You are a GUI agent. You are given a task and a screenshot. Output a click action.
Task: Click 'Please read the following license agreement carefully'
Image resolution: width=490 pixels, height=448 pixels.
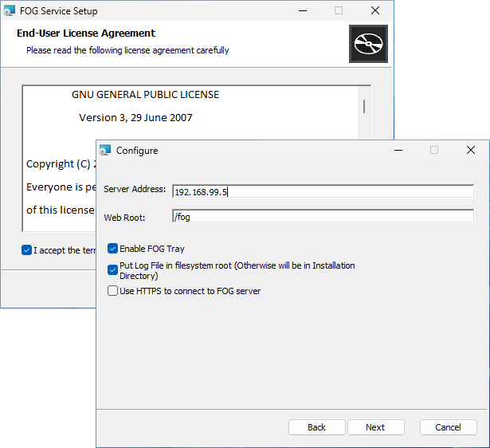coord(127,50)
